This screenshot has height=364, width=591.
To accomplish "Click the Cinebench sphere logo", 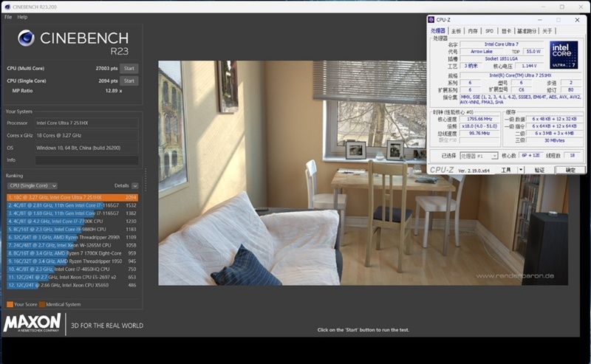I will [x=26, y=38].
